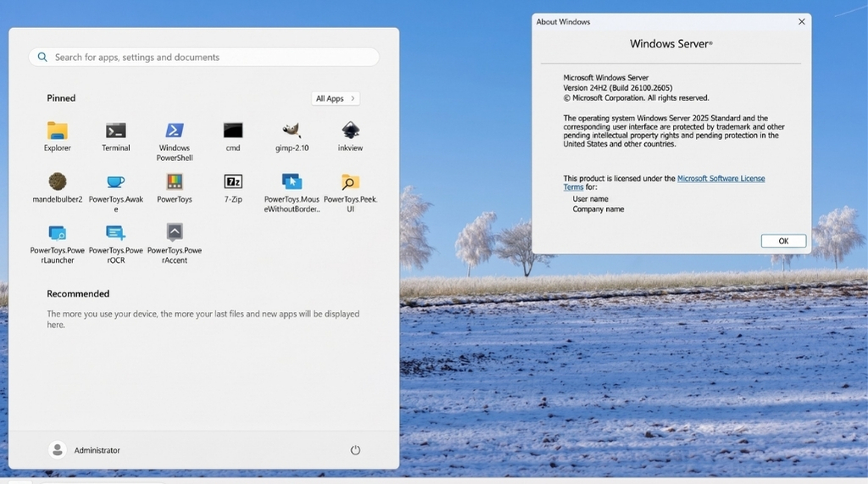Close the About Windows dialog

click(x=802, y=21)
